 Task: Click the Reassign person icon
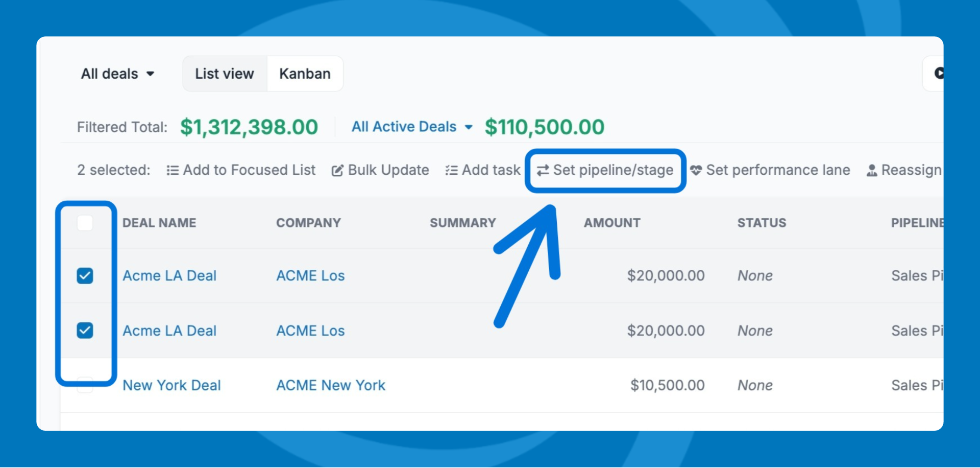coord(872,171)
